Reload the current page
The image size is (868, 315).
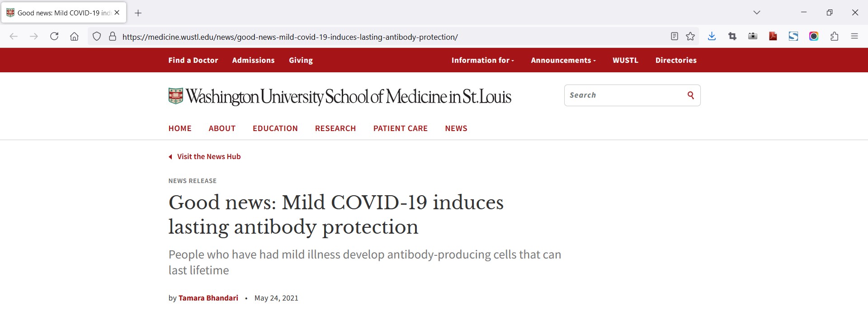point(54,37)
